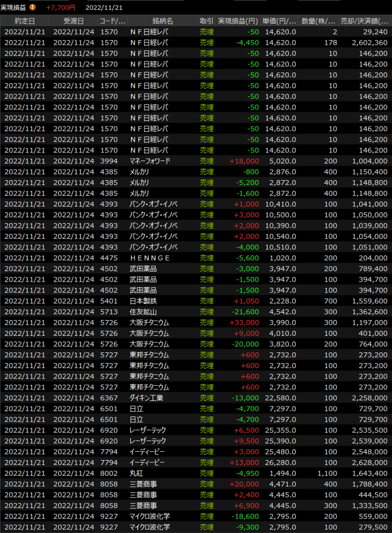Sort by the 銘柄名 column header
This screenshot has height=533, width=392.
[x=162, y=21]
